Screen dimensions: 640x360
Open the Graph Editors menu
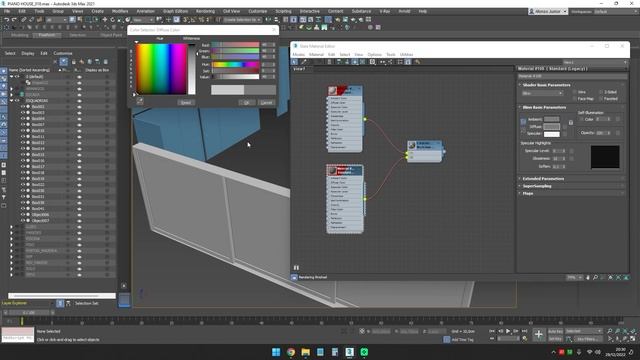(176, 11)
